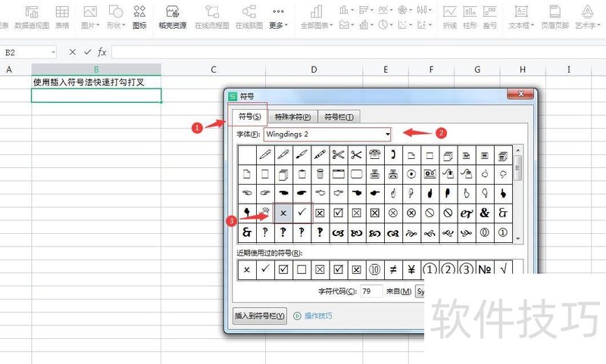The width and height of the screenshot is (606, 364).
Task: Select the circled zero ⓪ symbol
Action: pos(485,232)
